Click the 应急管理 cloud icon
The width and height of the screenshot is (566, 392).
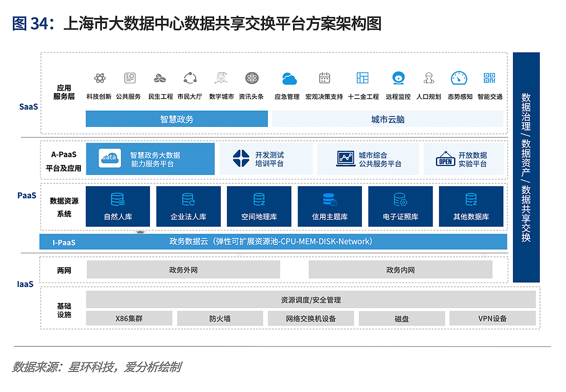[x=289, y=78]
